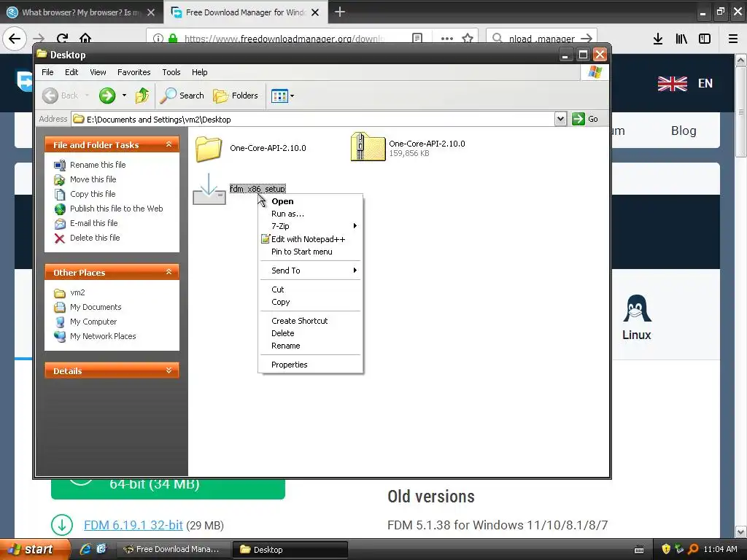This screenshot has width=747, height=560.
Task: Open the Edit menu in Explorer
Action: [x=71, y=72]
